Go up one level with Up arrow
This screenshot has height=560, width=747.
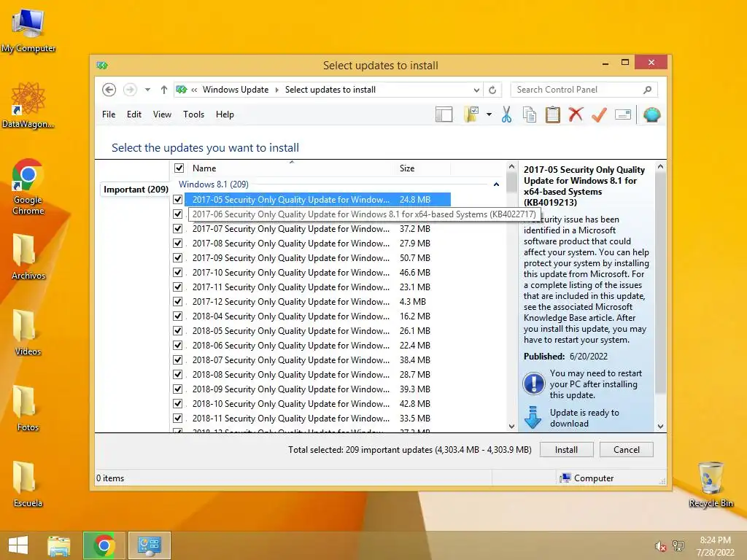coord(164,90)
